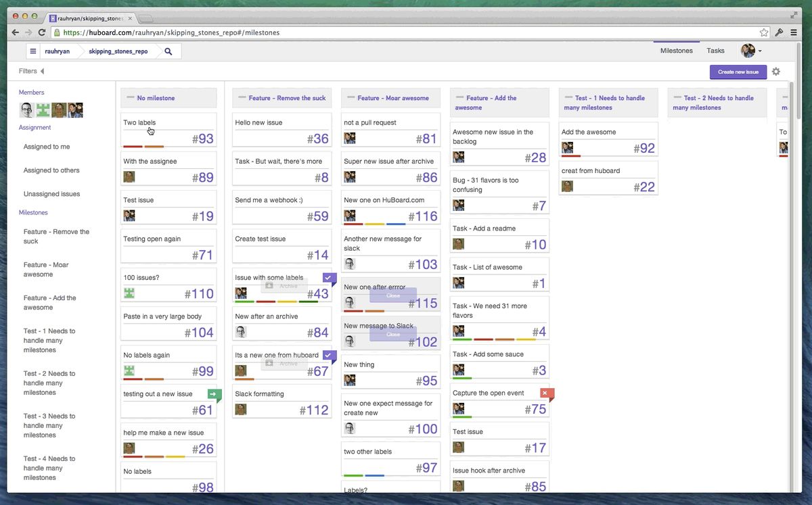Collapse the No milestone column handle
The image size is (812, 505).
130,97
